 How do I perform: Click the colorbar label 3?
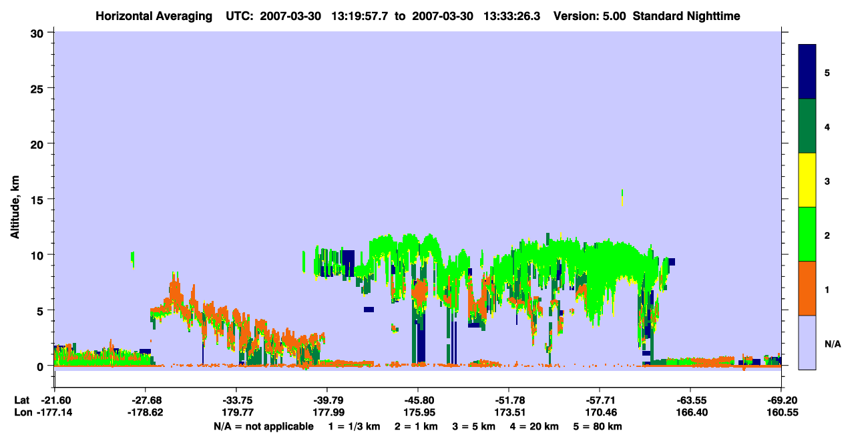click(x=827, y=180)
